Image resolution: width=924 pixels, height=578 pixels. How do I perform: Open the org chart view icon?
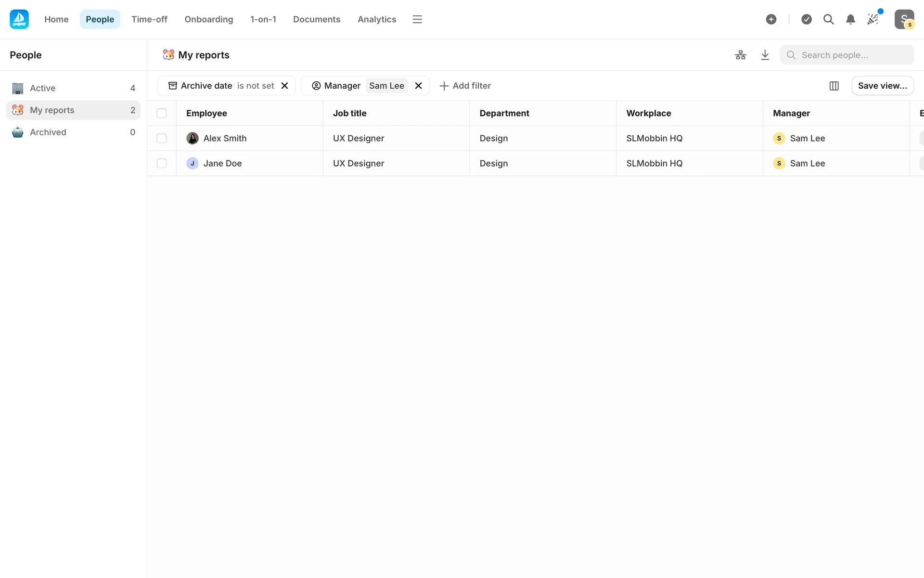740,55
